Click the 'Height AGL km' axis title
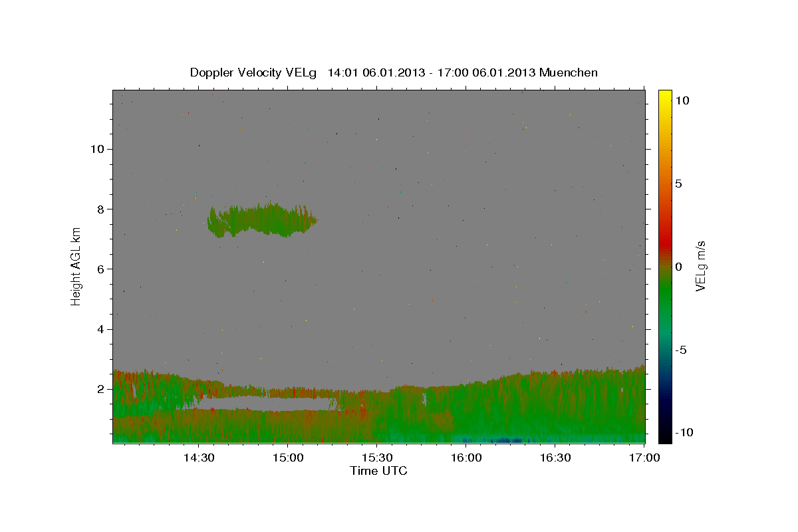This screenshot has width=798, height=532. [76, 266]
